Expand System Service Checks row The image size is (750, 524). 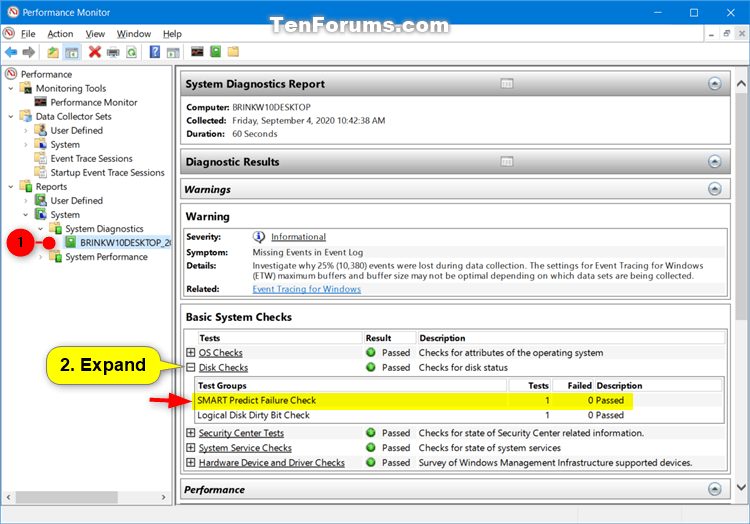[190, 448]
